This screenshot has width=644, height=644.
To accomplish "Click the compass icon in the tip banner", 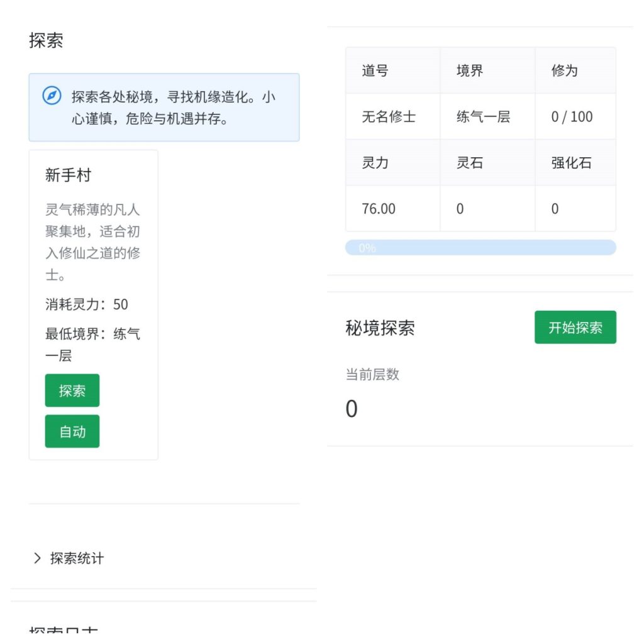I will coord(52,96).
